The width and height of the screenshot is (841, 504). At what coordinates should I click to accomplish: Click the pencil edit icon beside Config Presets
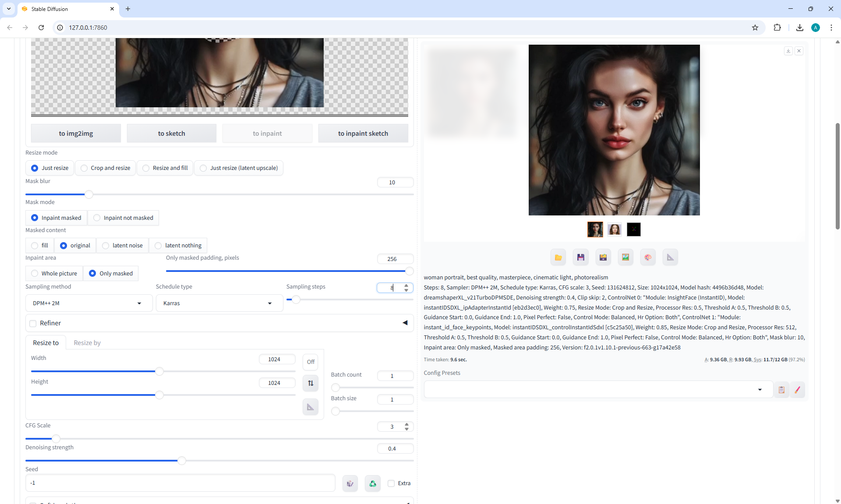[x=797, y=390]
